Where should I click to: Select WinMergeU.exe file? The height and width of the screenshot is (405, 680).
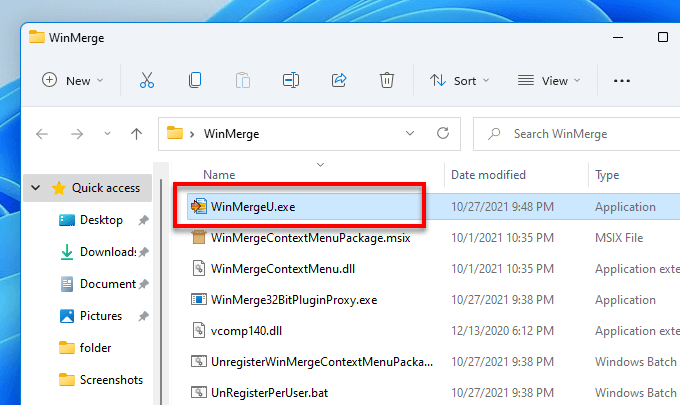click(253, 207)
